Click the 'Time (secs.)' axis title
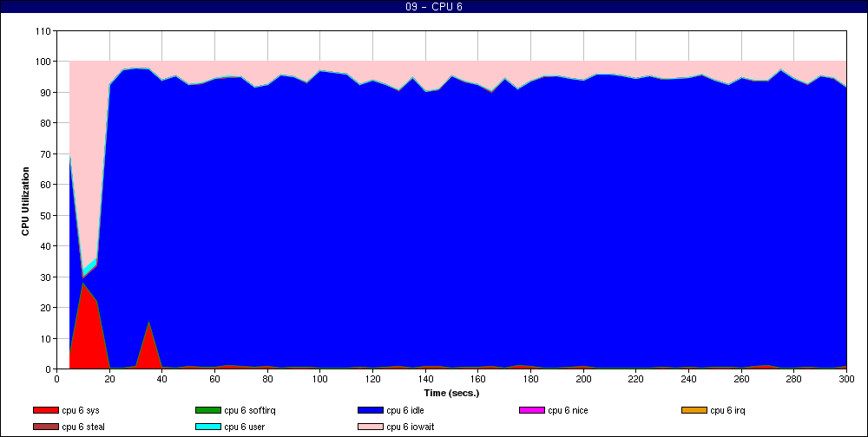Image resolution: width=868 pixels, height=437 pixels. pyautogui.click(x=451, y=394)
